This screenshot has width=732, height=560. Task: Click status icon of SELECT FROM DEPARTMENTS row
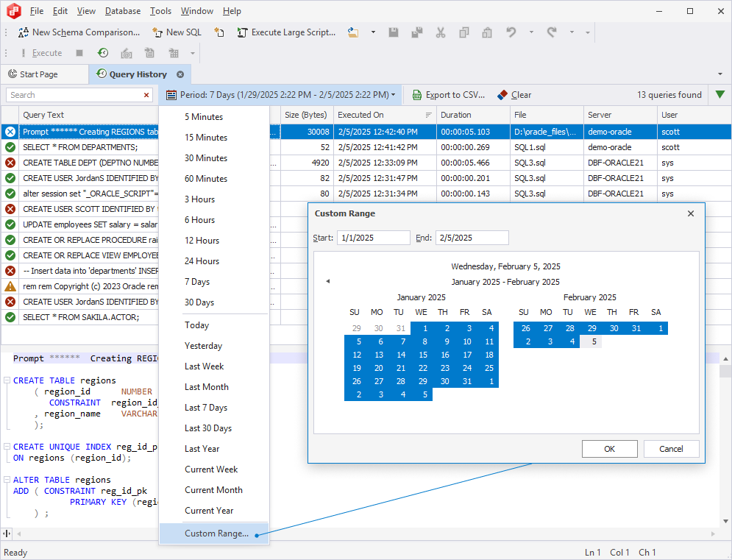[x=10, y=147]
